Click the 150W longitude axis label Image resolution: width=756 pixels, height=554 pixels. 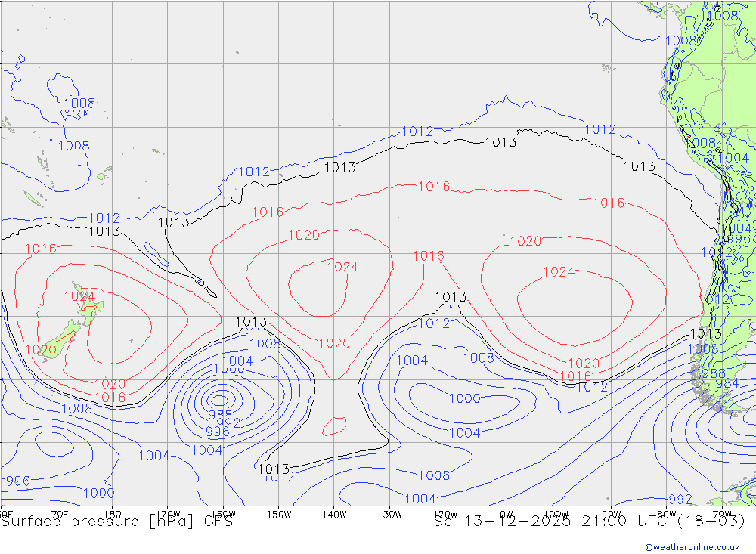coord(279,515)
